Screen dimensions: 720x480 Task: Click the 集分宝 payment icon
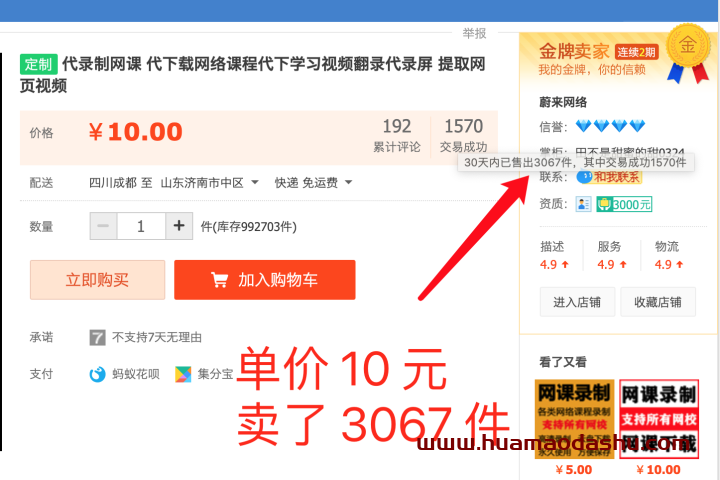click(x=183, y=374)
